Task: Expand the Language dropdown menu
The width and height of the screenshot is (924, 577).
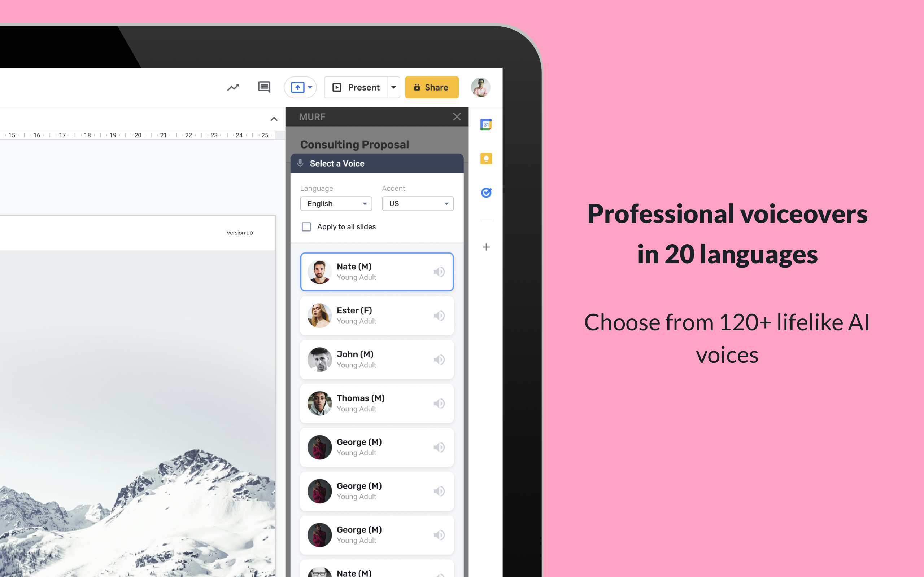Action: point(335,203)
